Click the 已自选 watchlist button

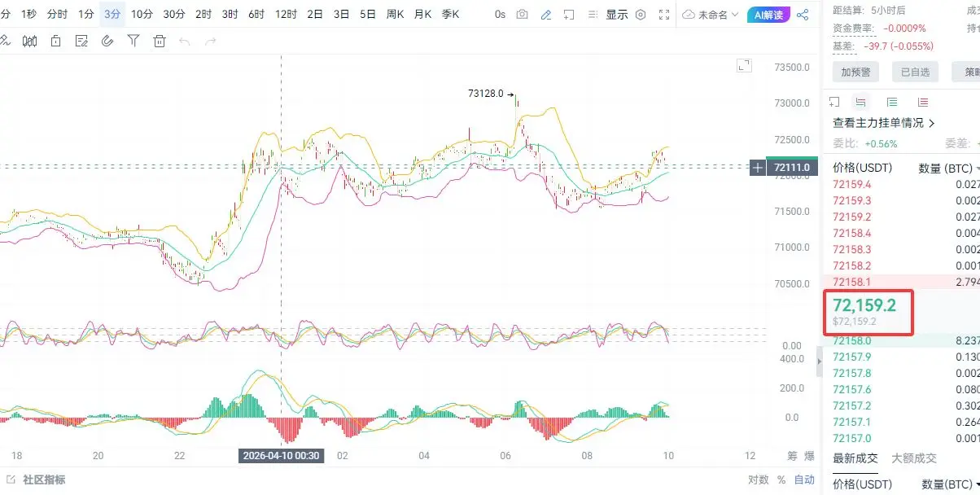click(916, 72)
